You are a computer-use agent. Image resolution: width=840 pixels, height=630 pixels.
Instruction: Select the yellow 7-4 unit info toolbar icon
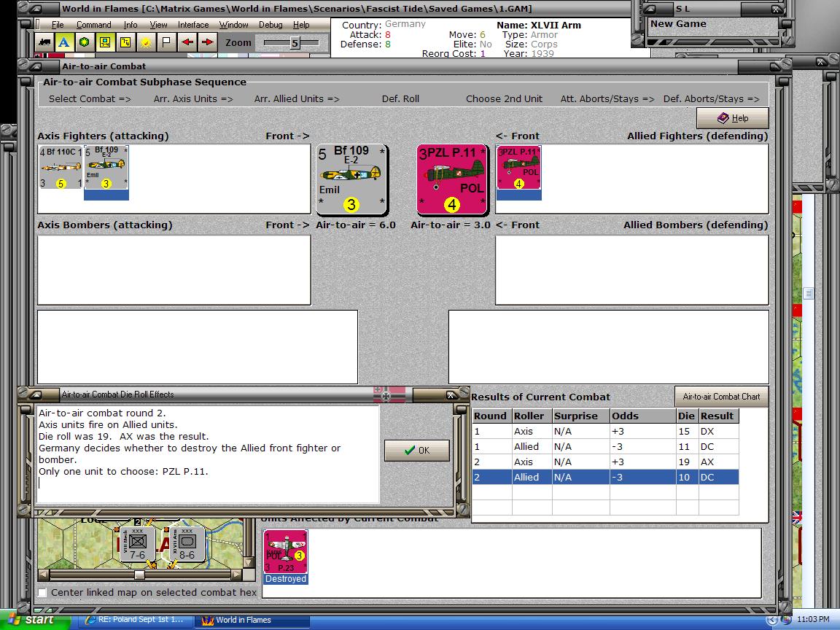pyautogui.click(x=105, y=42)
